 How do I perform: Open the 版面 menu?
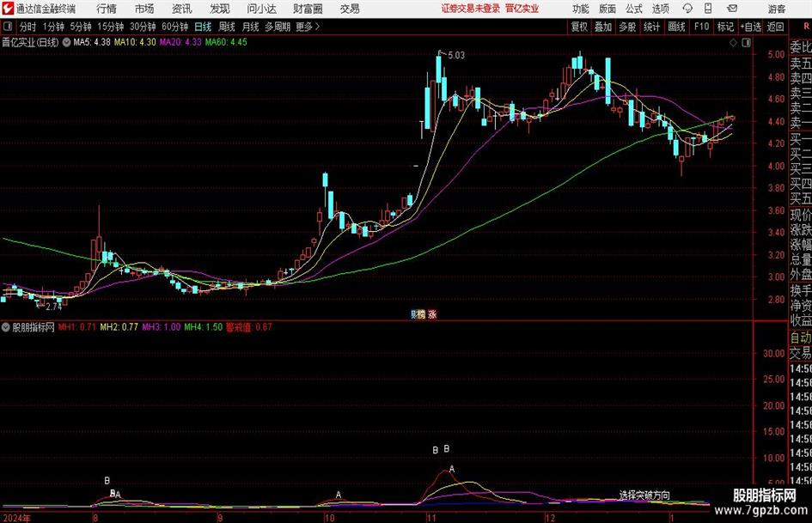coord(607,9)
